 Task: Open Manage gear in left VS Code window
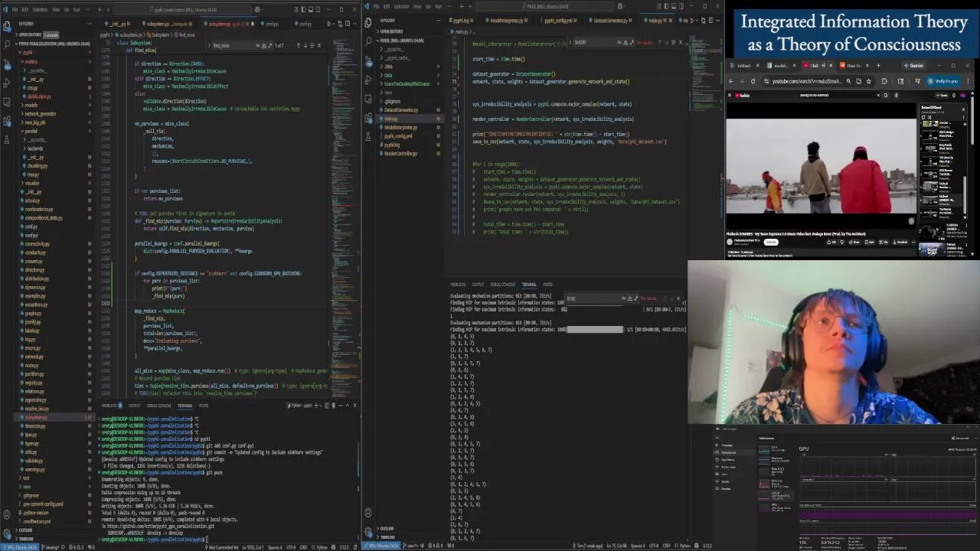[x=7, y=534]
